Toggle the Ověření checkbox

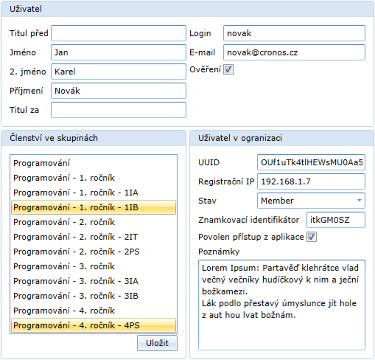228,70
